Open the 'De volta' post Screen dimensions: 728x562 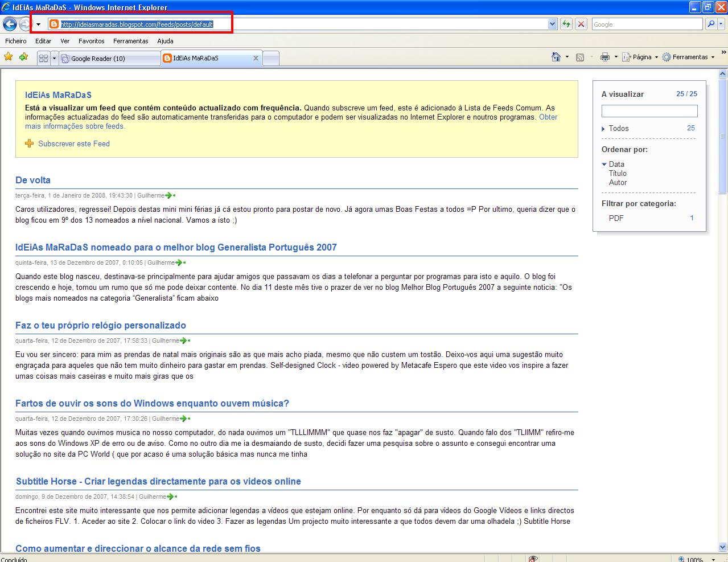pos(33,180)
